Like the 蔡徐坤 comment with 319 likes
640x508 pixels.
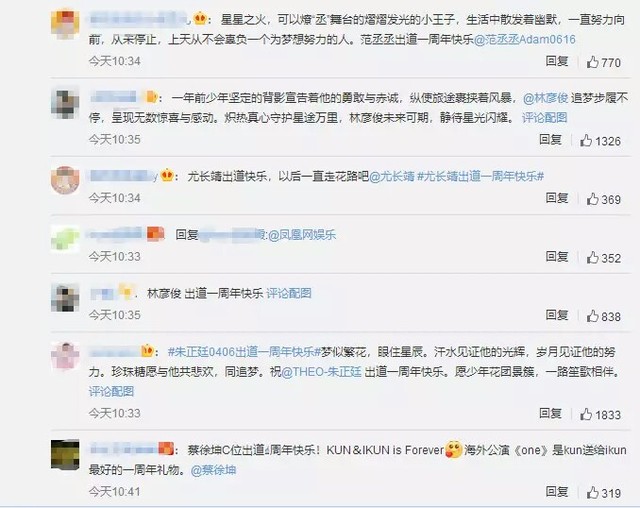tap(603, 493)
